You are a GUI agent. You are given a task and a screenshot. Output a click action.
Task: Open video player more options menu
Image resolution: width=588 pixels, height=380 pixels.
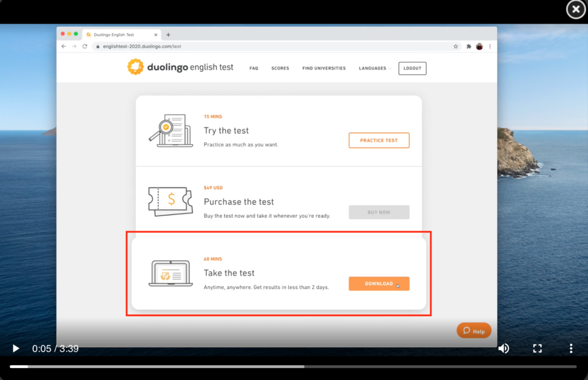tap(571, 348)
